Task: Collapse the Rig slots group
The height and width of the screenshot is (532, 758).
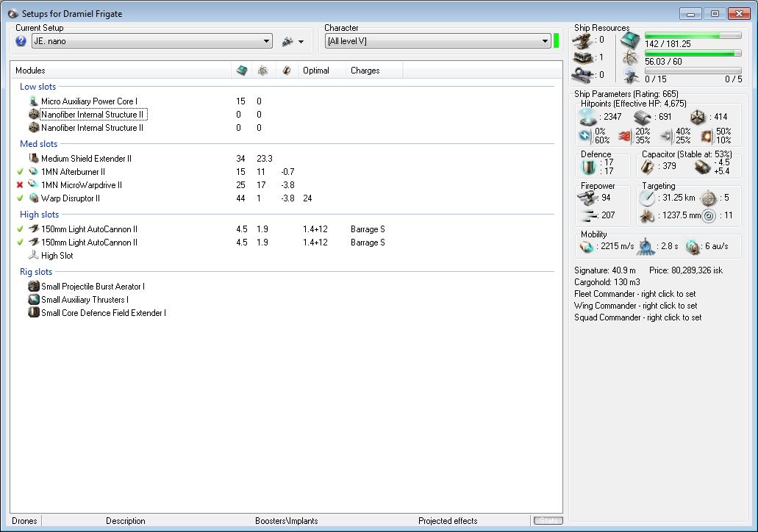Action: pos(36,272)
